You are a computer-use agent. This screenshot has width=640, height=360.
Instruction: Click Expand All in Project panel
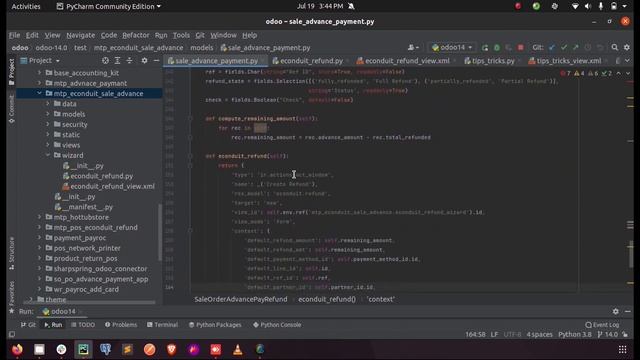pos(118,60)
